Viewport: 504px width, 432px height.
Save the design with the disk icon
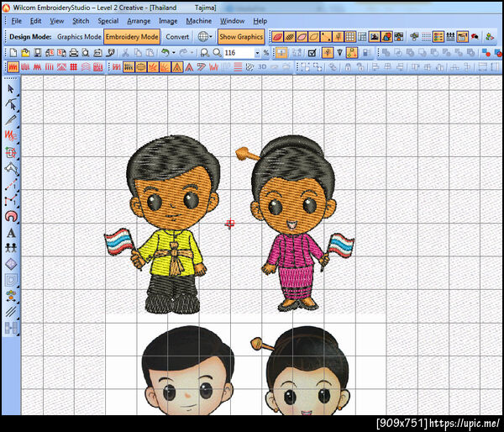38,53
